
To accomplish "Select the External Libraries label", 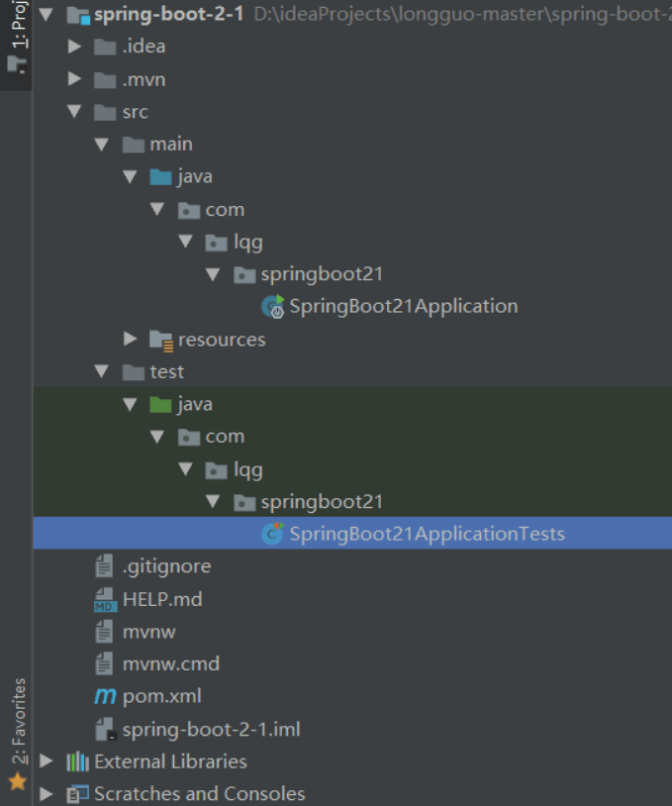I will 170,761.
